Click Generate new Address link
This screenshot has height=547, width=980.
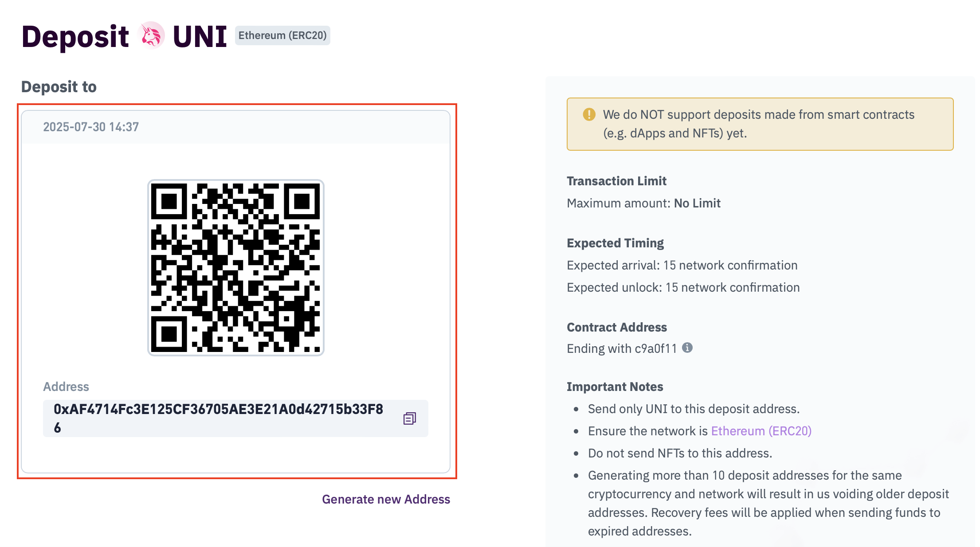pos(386,499)
